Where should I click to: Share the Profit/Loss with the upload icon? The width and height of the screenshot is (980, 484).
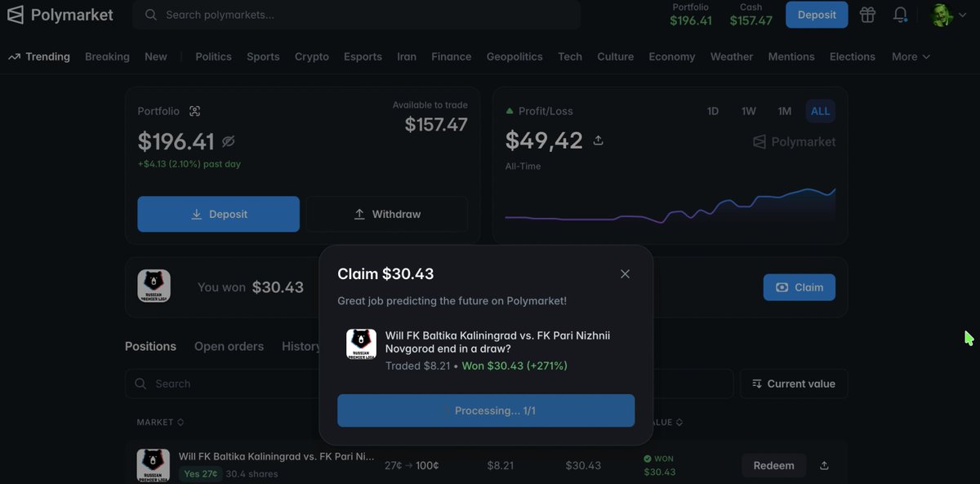(x=598, y=140)
